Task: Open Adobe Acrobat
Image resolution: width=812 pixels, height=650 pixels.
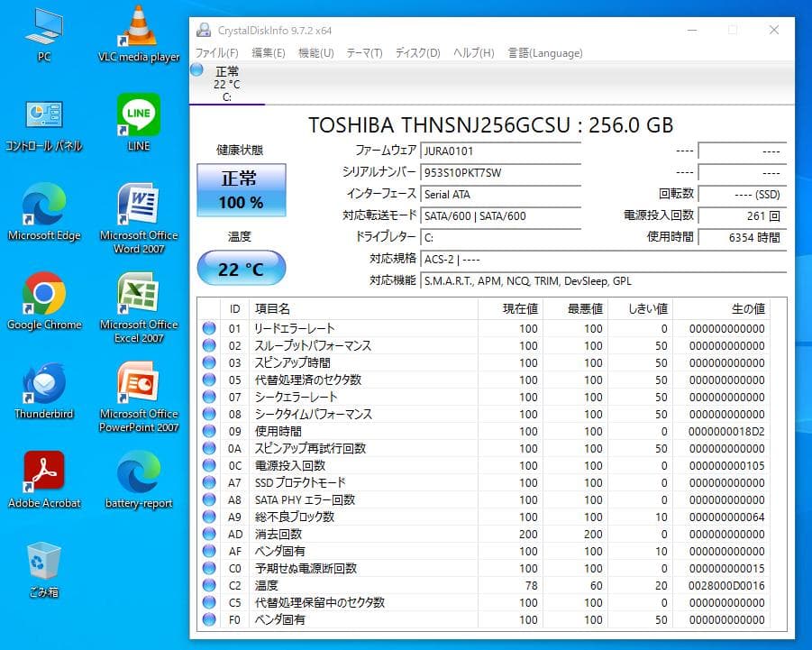Action: 44,469
